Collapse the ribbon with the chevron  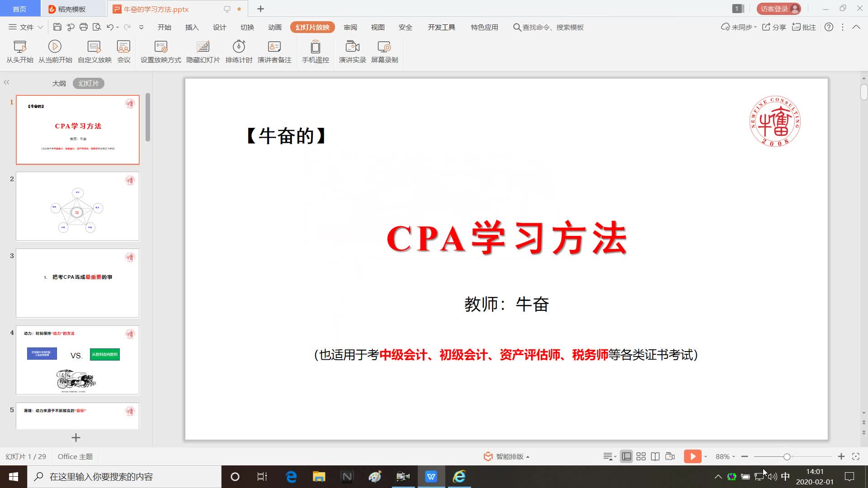tap(856, 27)
